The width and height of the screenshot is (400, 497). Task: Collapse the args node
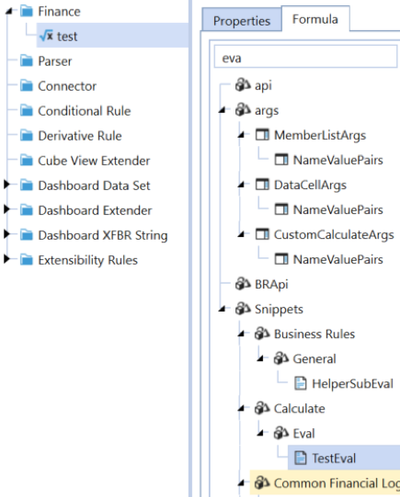(223, 110)
